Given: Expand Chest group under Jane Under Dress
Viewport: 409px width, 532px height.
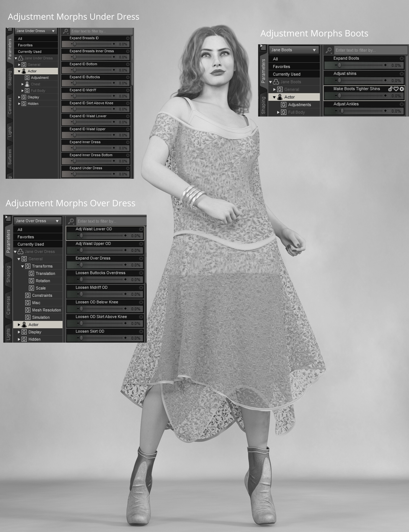Looking at the screenshot, I should (x=23, y=84).
